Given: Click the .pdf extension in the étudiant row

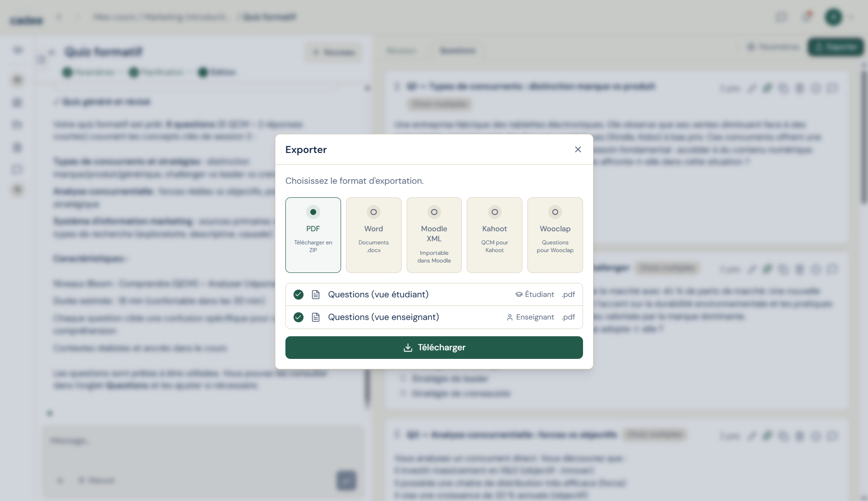Looking at the screenshot, I should [569, 295].
